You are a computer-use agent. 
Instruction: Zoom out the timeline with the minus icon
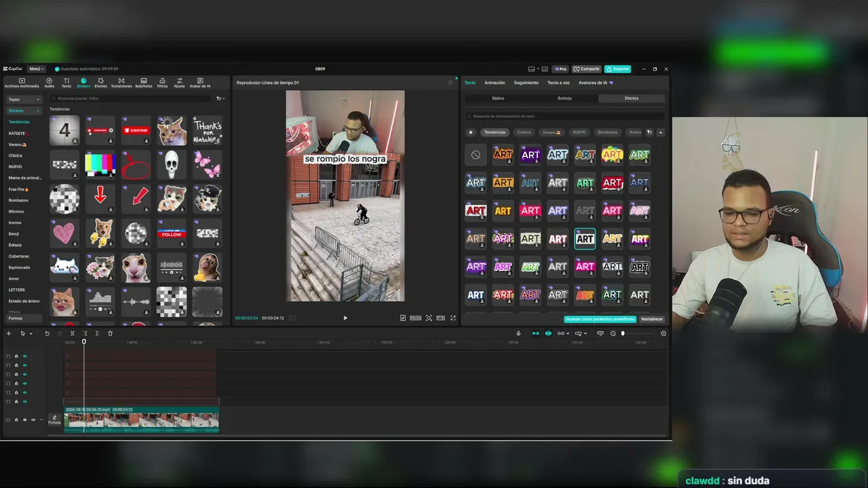(613, 333)
